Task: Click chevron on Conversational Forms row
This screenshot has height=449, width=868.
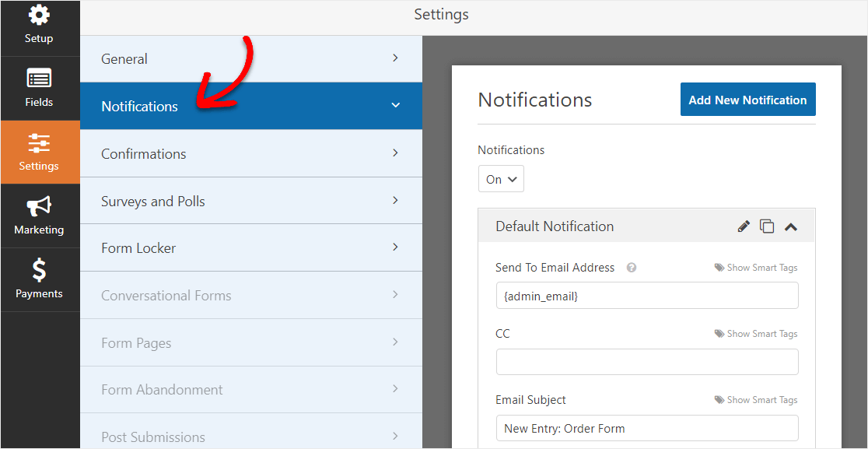Action: tap(395, 294)
